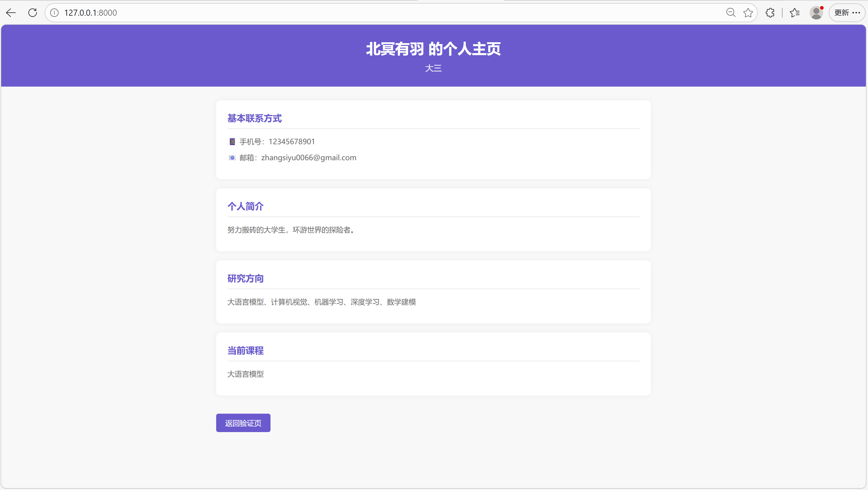Viewport: 868px width, 490px height.
Task: Click the mailbox emoji icon
Action: (x=232, y=157)
